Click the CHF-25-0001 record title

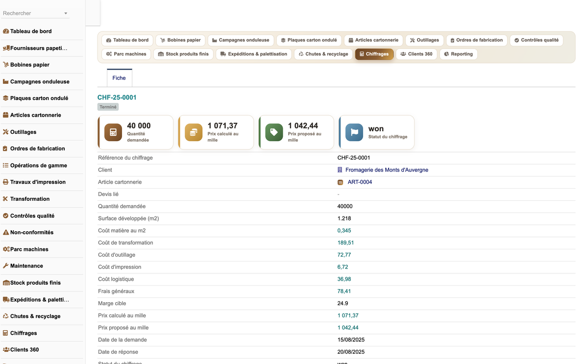point(117,97)
